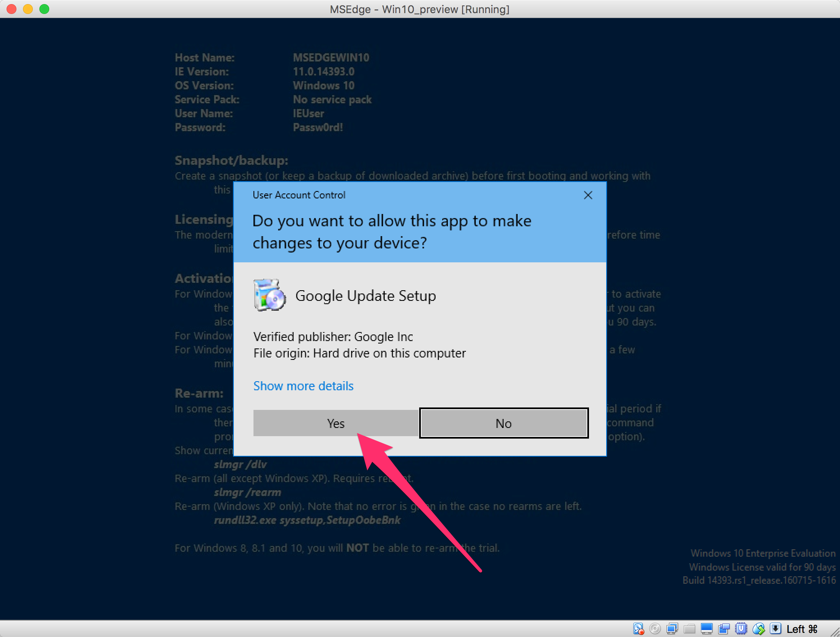Click the 'slmgr /rearm' command text

click(x=247, y=492)
